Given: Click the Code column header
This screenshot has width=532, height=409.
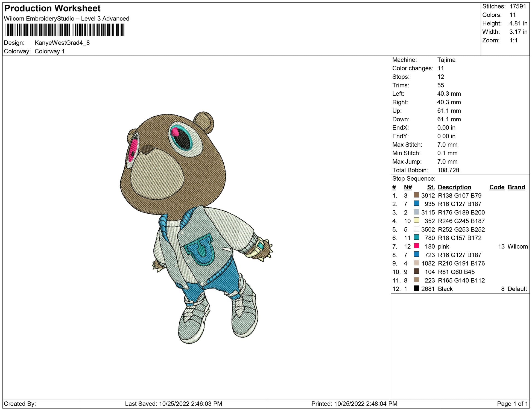Looking at the screenshot, I should (496, 187).
